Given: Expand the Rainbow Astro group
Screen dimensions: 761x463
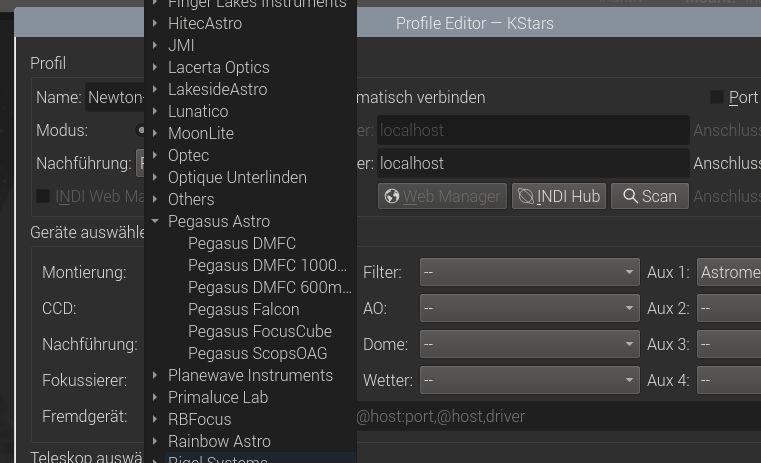Looking at the screenshot, I should [155, 441].
